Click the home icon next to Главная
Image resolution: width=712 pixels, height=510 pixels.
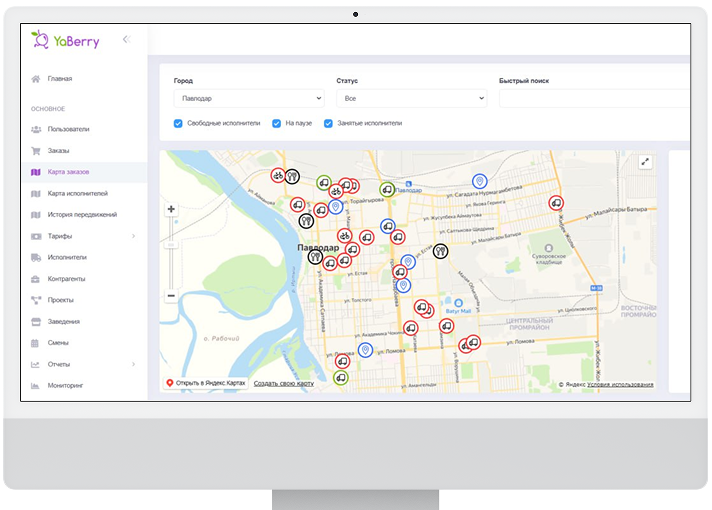(x=36, y=79)
